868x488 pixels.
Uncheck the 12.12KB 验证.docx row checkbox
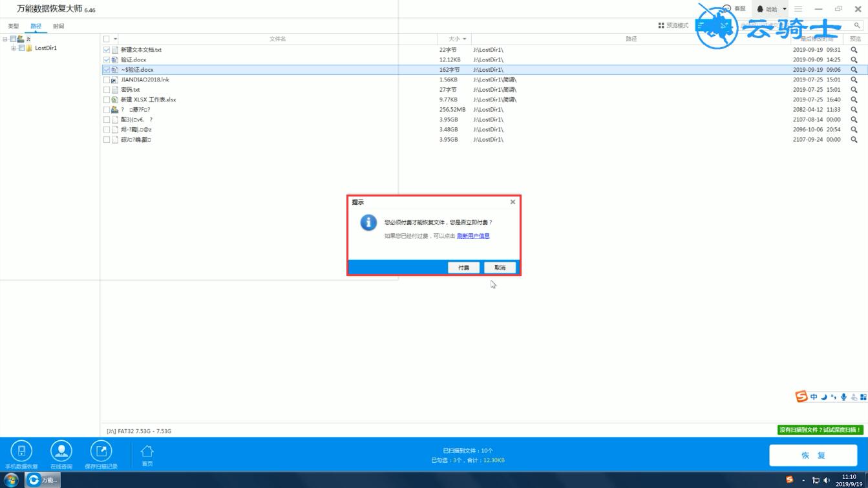(107, 59)
